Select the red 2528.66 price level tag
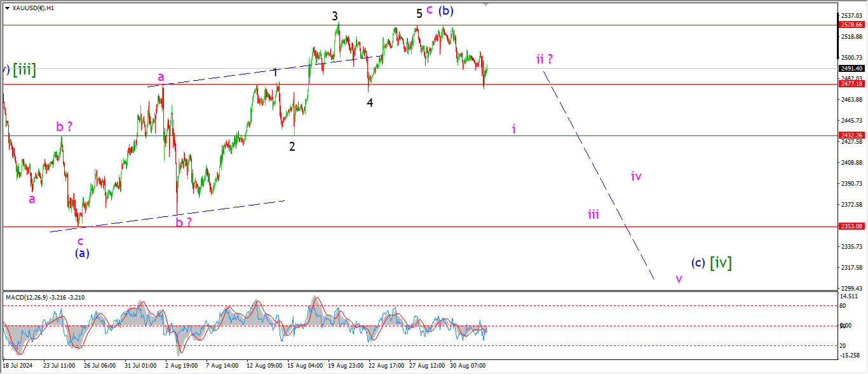868x374 pixels. [x=851, y=25]
